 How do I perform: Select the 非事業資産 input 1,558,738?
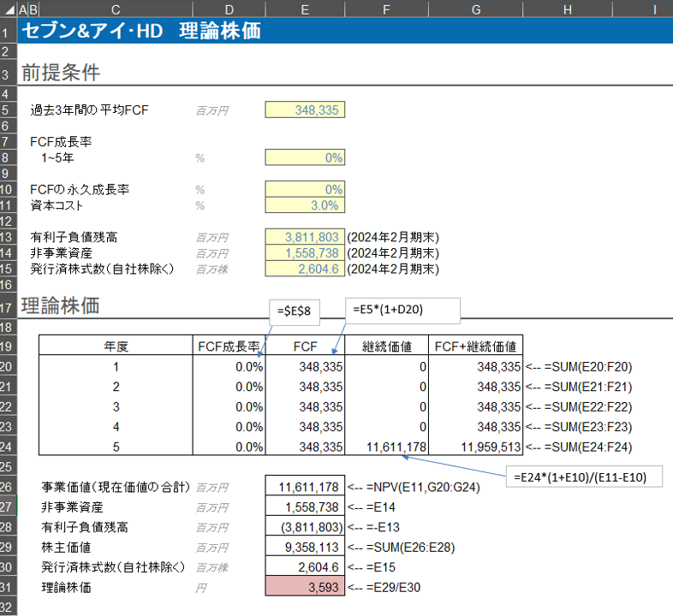click(305, 252)
